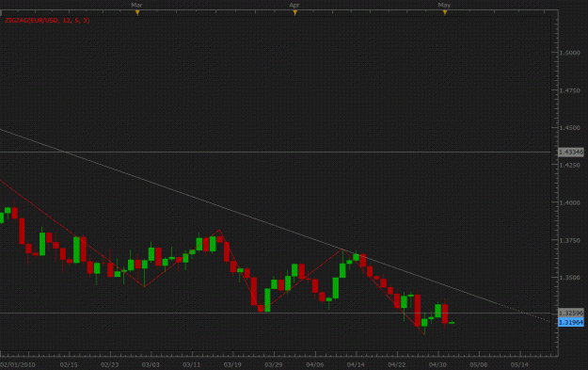Click the Mar month marker triangle
588x370 pixels.
pyautogui.click(x=137, y=13)
